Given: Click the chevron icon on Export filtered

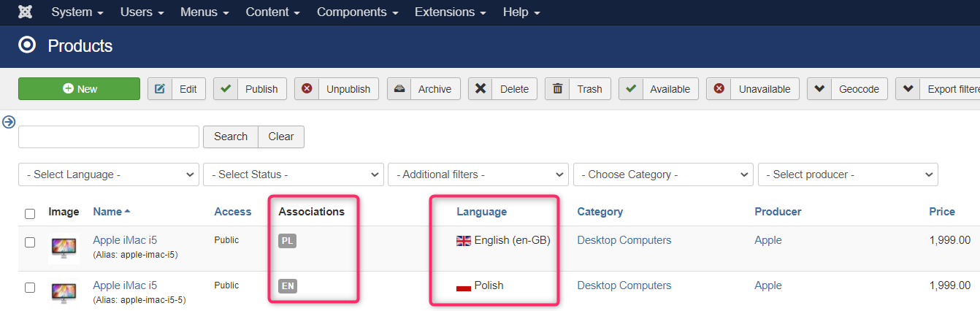Looking at the screenshot, I should 908,89.
